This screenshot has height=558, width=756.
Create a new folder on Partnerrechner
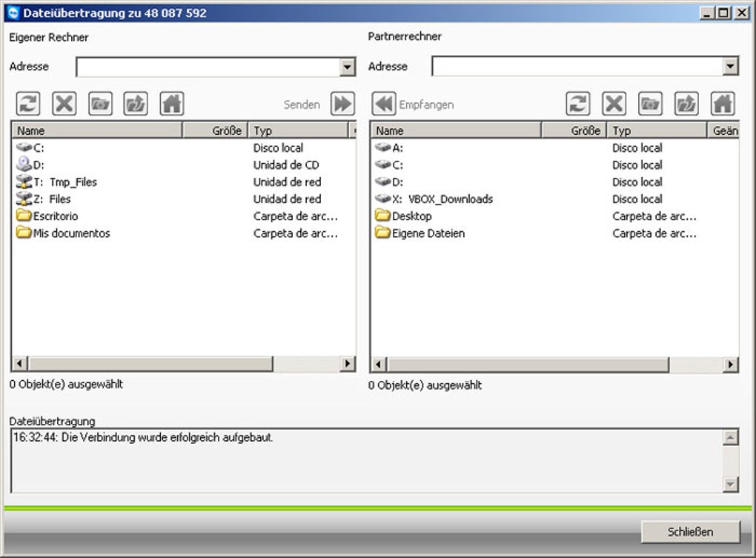pyautogui.click(x=650, y=103)
